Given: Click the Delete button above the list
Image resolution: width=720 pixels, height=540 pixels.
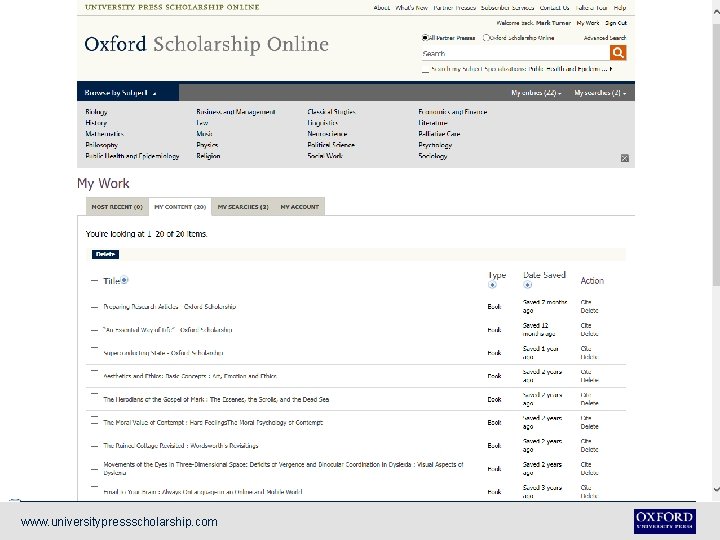Looking at the screenshot, I should (105, 254).
